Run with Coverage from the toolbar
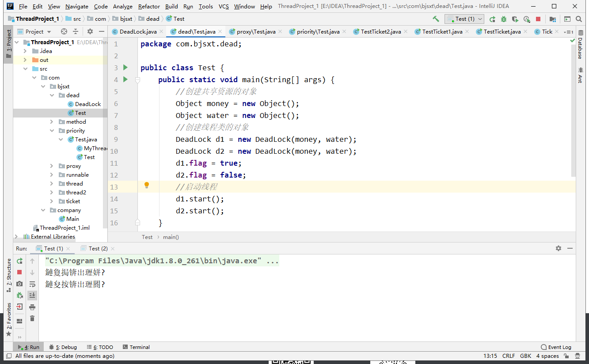 point(515,19)
